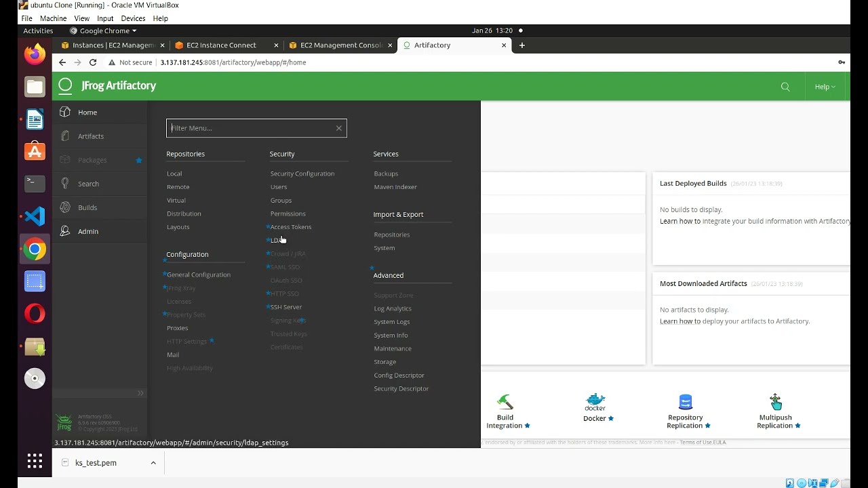The width and height of the screenshot is (868, 488).
Task: Open the Machine menu of VirtualBox
Action: [54, 18]
